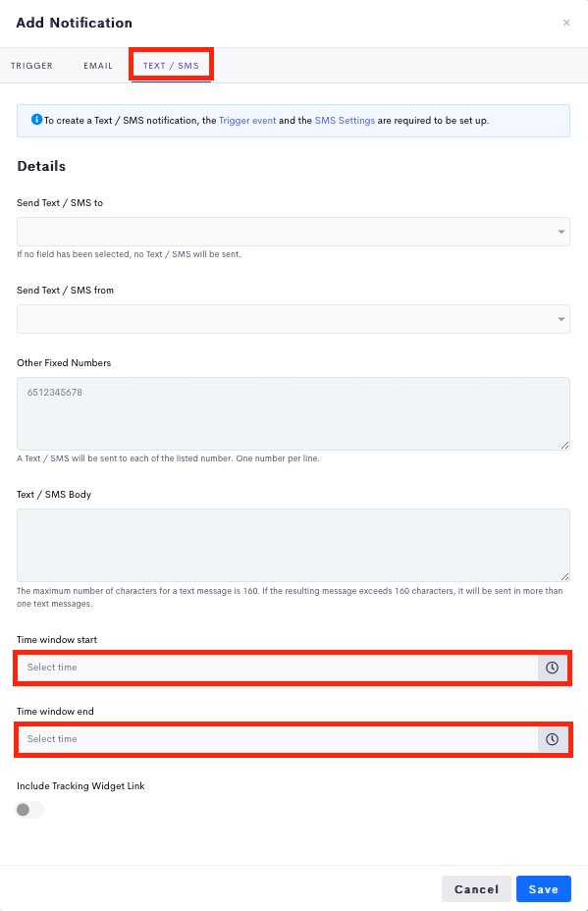Click the arrow of Send Text / SMS from
588x911 pixels.
[x=561, y=319]
